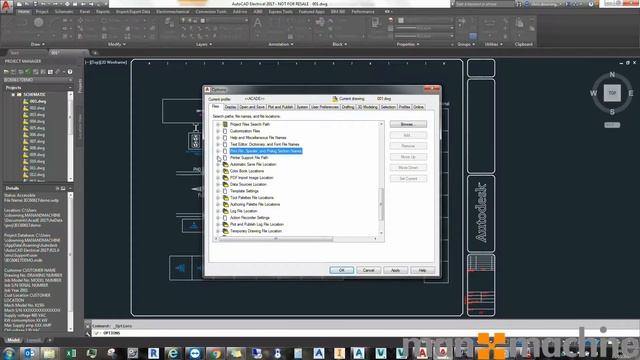The image size is (640, 360).
Task: Open the Draw panel dropdown
Action: coord(38,44)
